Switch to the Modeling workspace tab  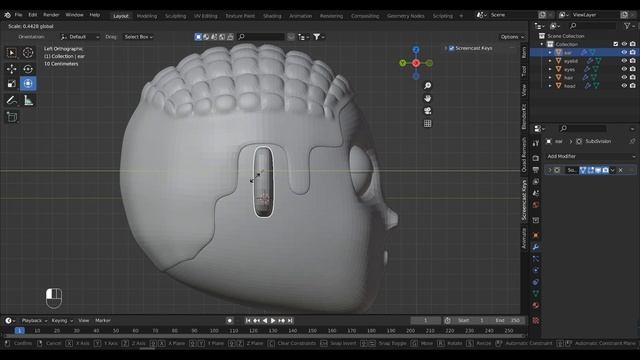tap(147, 16)
